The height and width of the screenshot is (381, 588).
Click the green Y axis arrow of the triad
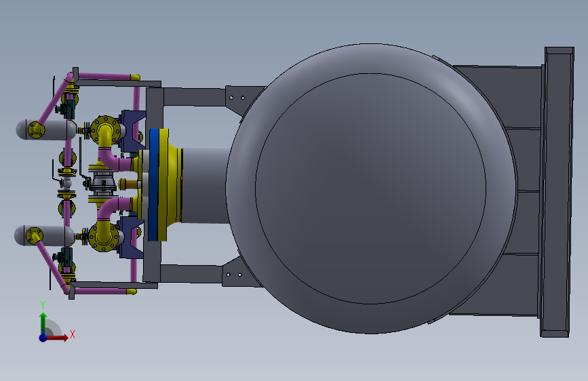coord(43,323)
